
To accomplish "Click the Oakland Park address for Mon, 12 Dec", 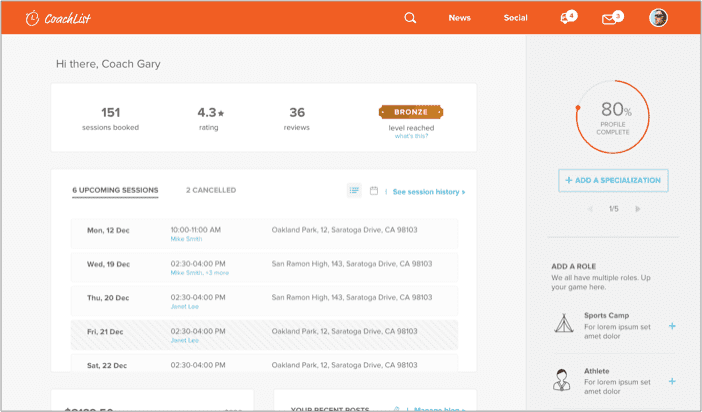I will pos(344,230).
